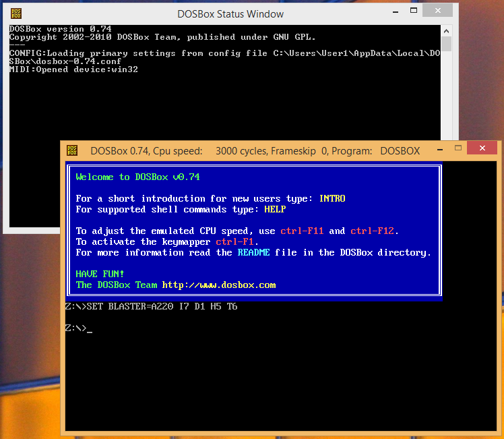Click the 'SET BLASTER=A220 I7 D1 H5 T6' line

pyautogui.click(x=151, y=307)
